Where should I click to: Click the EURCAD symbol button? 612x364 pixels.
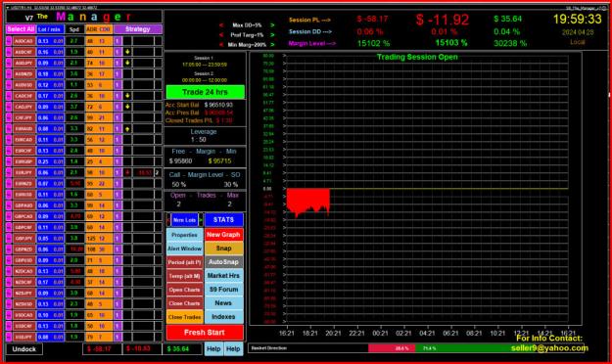[x=24, y=140]
